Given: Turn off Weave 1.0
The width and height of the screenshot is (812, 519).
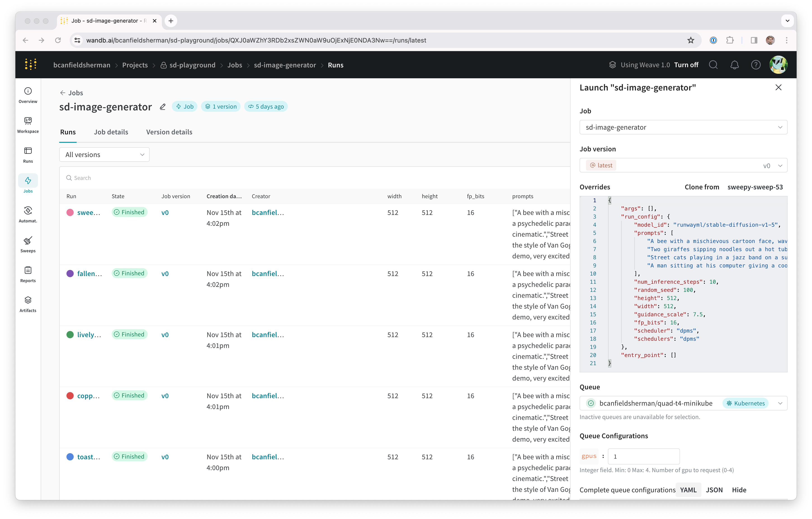Looking at the screenshot, I should tap(686, 65).
